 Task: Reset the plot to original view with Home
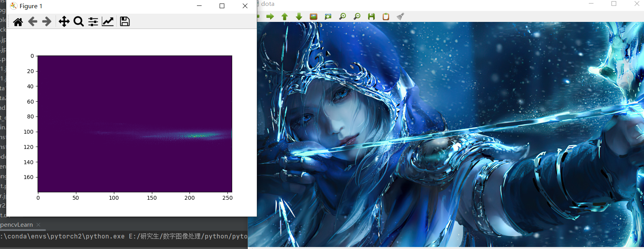18,21
